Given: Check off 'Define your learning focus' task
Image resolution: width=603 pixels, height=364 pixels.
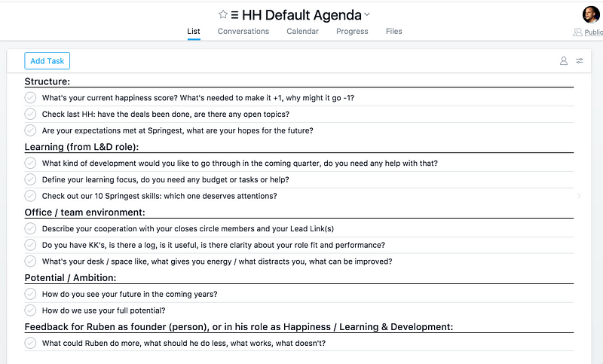Looking at the screenshot, I should (x=30, y=179).
